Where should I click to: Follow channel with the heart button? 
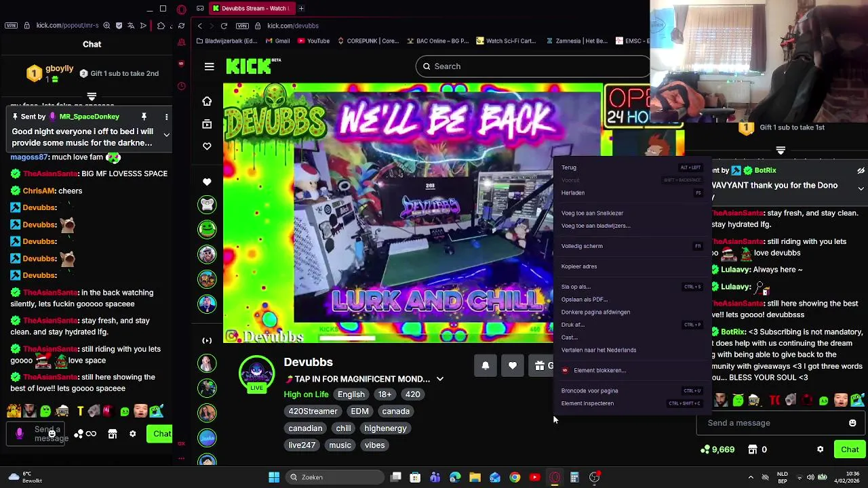tap(513, 365)
